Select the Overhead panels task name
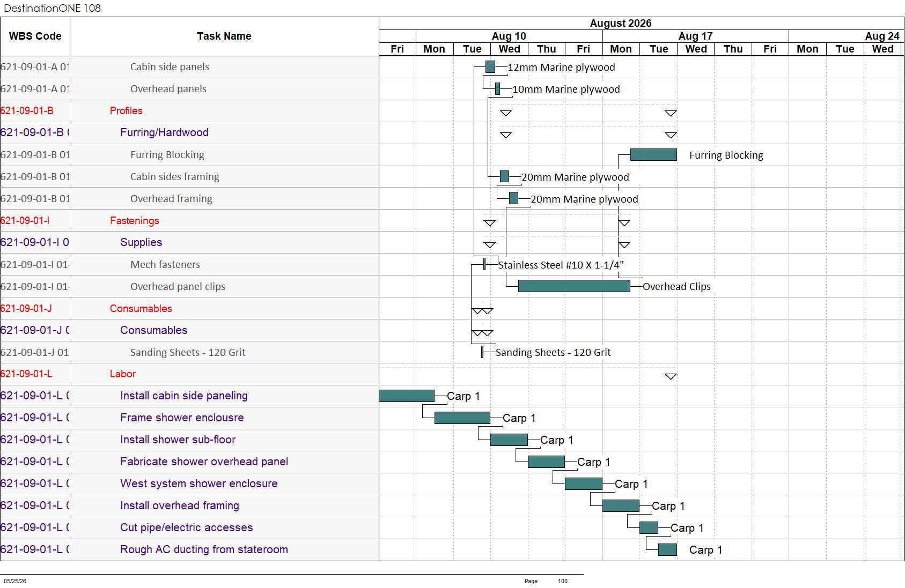Image resolution: width=905 pixels, height=588 pixels. pos(168,89)
